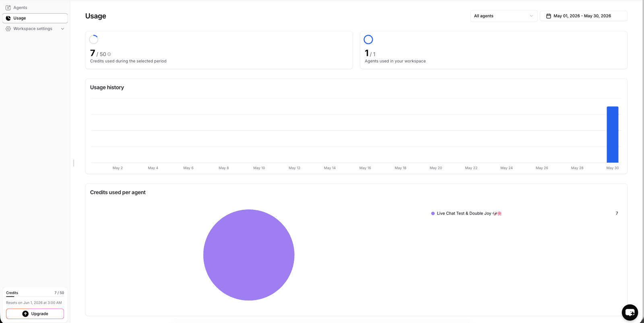Screen dimensions: 644x323
Task: Click the credits usage progress ring
Action: pos(94,39)
